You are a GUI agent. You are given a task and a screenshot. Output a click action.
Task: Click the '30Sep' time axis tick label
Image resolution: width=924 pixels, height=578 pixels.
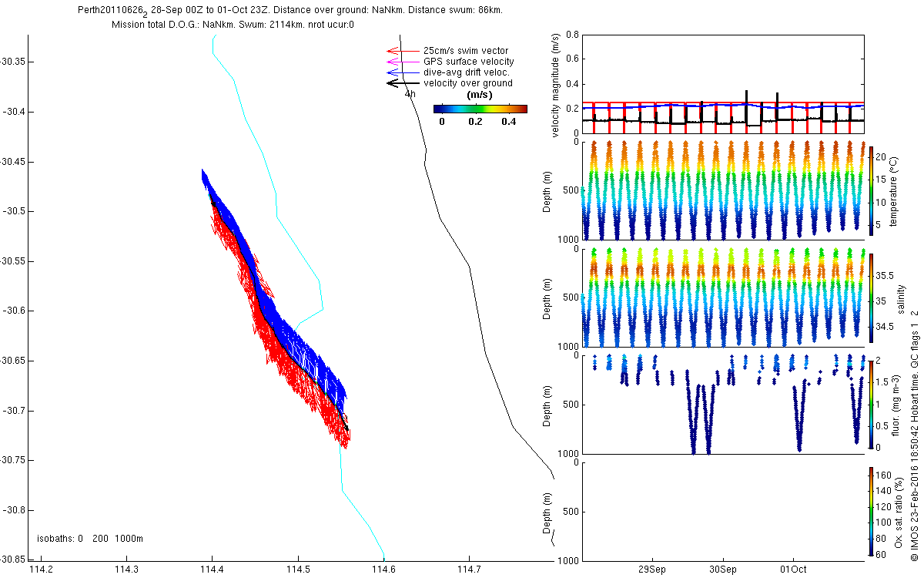(x=723, y=570)
